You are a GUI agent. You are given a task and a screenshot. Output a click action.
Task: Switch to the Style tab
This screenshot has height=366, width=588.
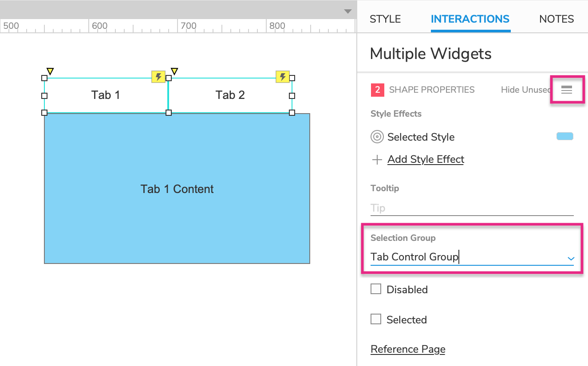[x=385, y=19]
